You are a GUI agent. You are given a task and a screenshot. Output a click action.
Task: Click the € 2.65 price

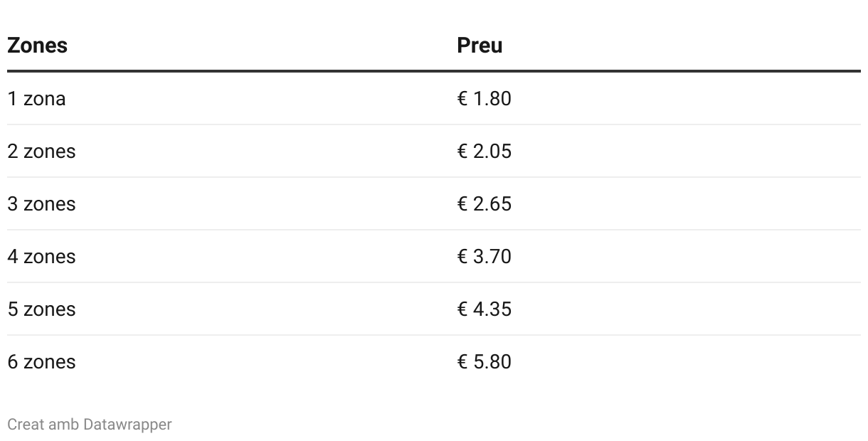tap(484, 204)
